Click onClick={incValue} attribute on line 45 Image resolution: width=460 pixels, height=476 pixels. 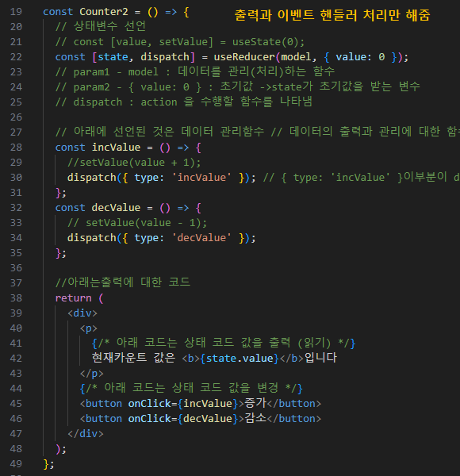pyautogui.click(x=183, y=404)
